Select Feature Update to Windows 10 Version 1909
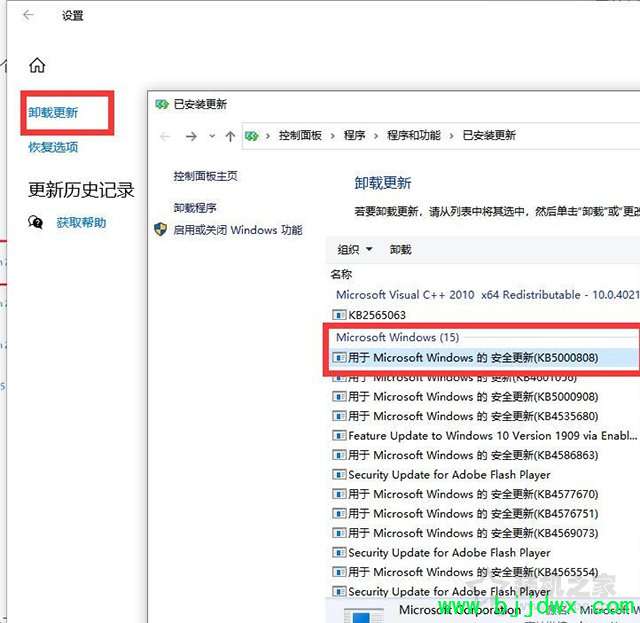The width and height of the screenshot is (640, 623). [492, 436]
